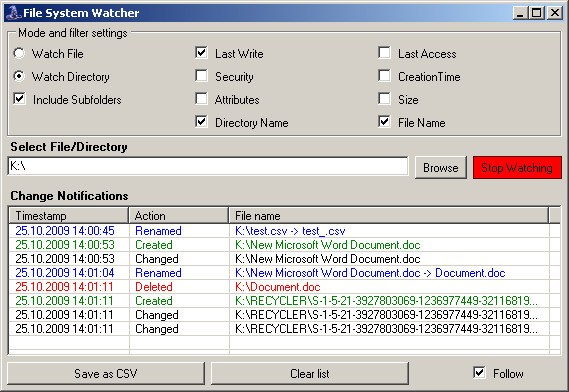Disable the Follow checkbox

point(479,373)
